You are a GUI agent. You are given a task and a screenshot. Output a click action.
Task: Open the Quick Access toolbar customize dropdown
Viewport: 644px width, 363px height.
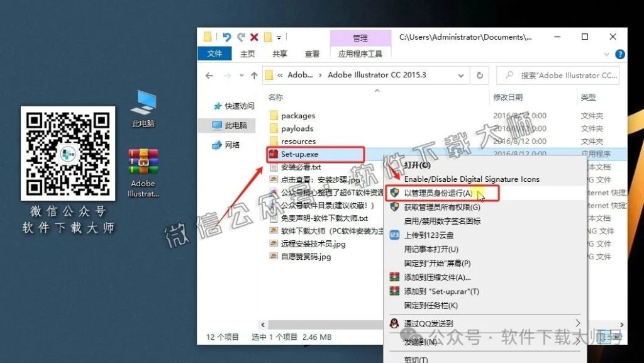[279, 38]
